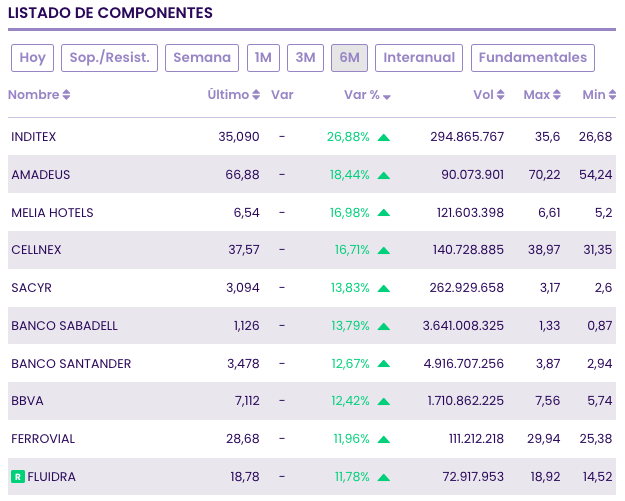Select the 3M period tab

click(x=305, y=58)
